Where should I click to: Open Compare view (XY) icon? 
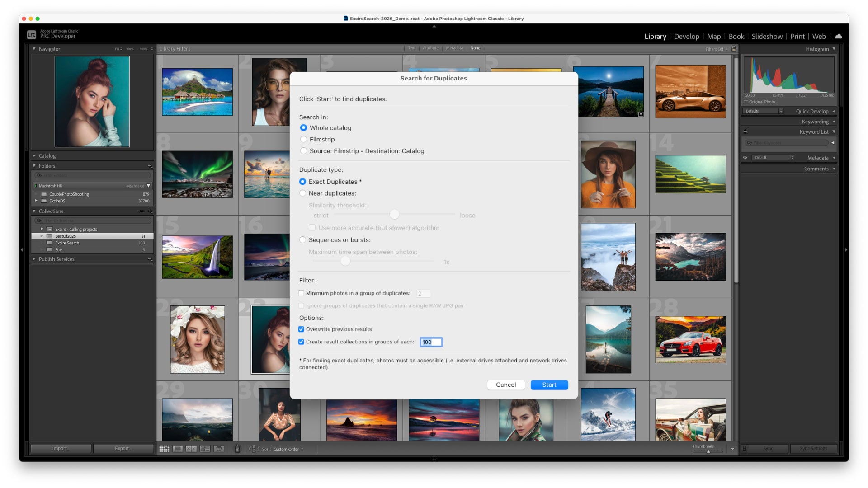(x=191, y=449)
